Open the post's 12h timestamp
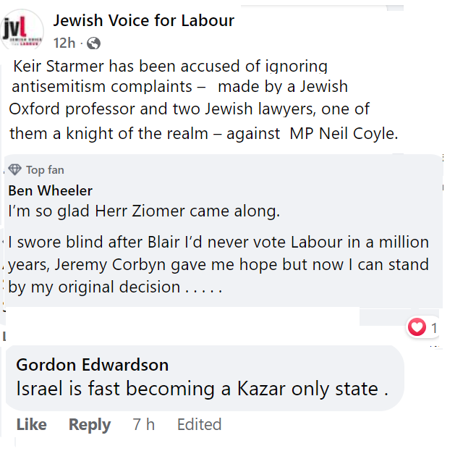 click(x=63, y=43)
